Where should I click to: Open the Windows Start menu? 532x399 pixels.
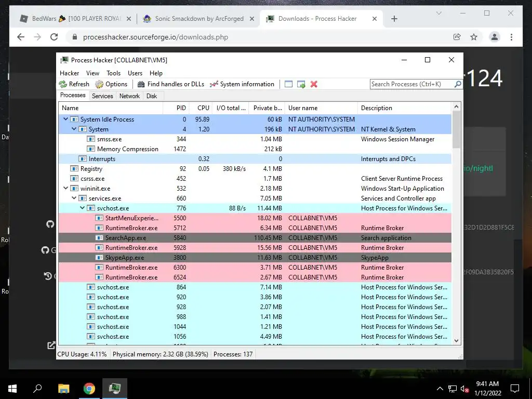12,389
